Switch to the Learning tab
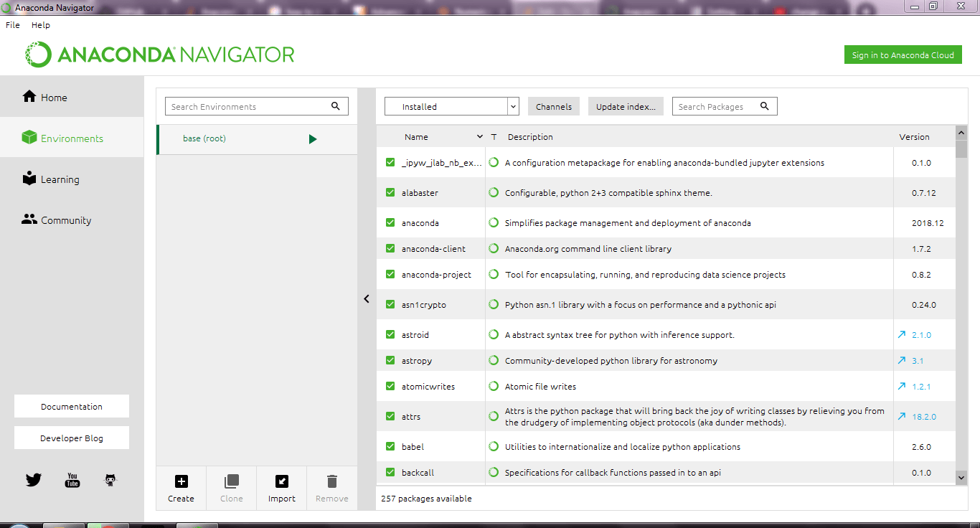This screenshot has width=980, height=528. [x=60, y=179]
